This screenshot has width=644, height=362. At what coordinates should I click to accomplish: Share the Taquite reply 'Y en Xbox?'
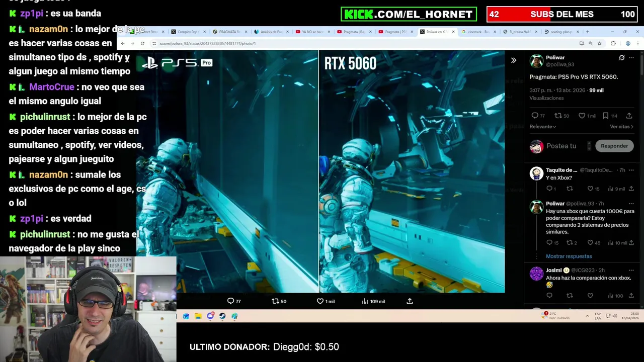click(631, 189)
